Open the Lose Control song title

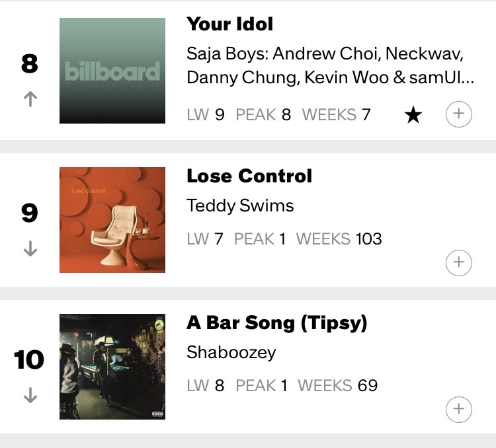pyautogui.click(x=249, y=176)
